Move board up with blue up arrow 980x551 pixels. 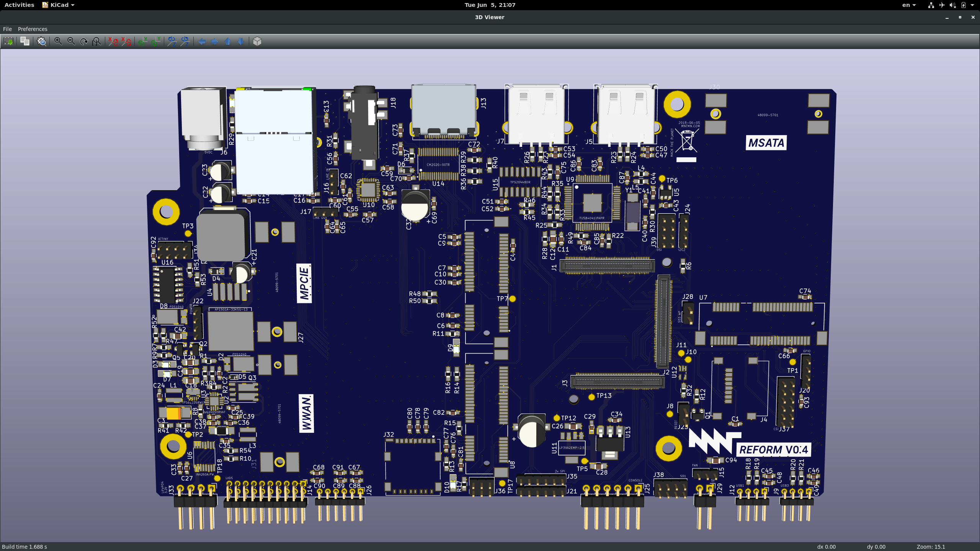click(228, 41)
